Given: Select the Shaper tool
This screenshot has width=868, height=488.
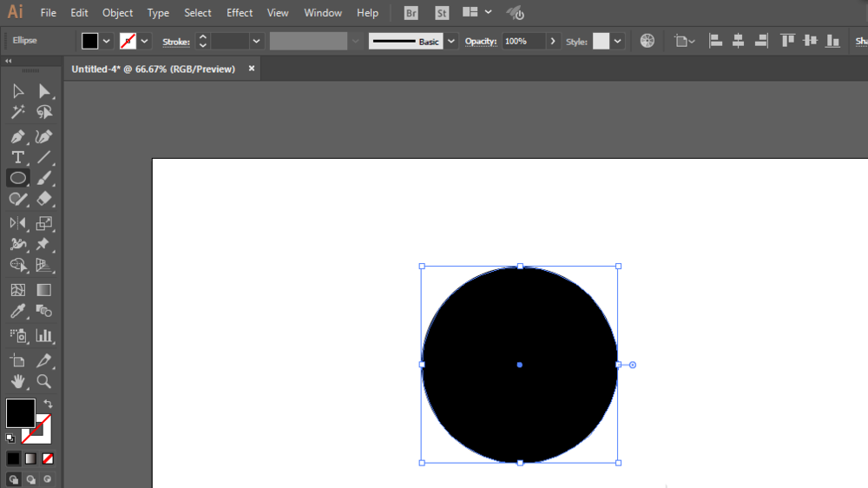Looking at the screenshot, I should [17, 199].
